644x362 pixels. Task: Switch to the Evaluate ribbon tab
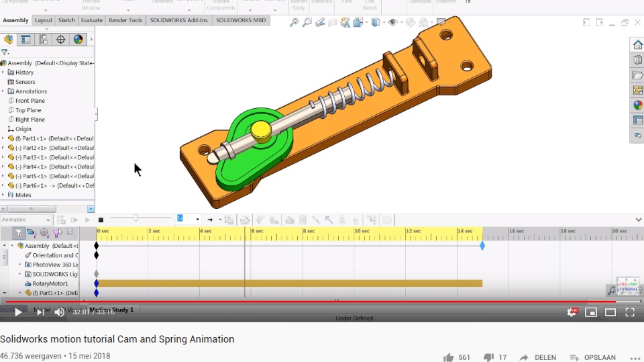pyautogui.click(x=92, y=20)
